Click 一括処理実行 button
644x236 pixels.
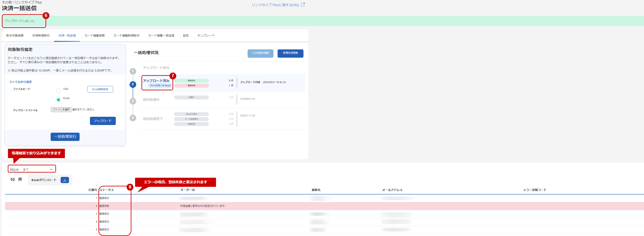pos(65,137)
